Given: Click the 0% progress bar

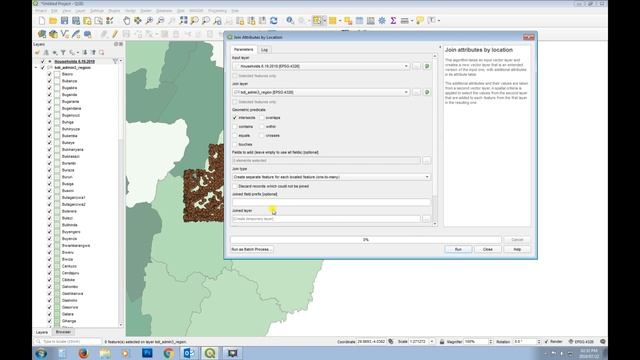Looking at the screenshot, I should point(366,240).
